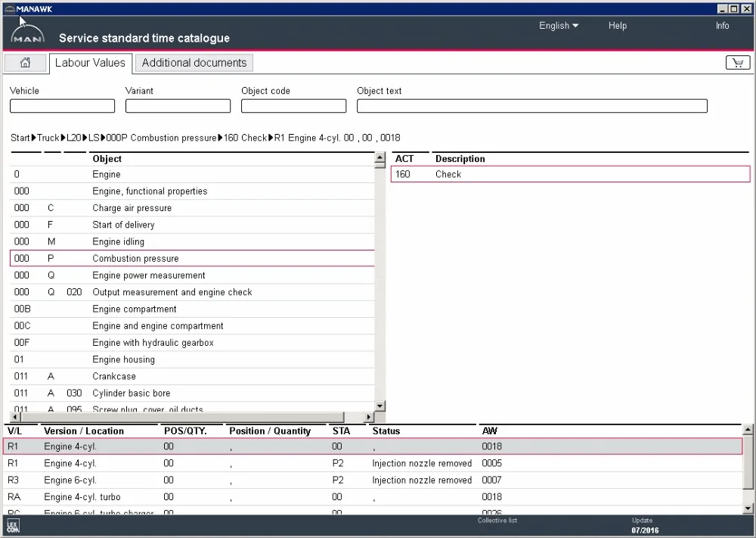
Task: Select the 160 Check activity row
Action: pyautogui.click(x=571, y=174)
